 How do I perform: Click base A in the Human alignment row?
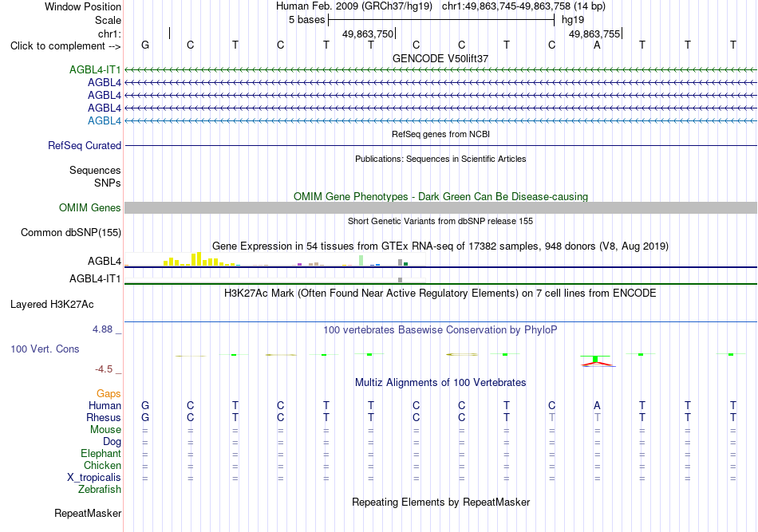point(597,405)
